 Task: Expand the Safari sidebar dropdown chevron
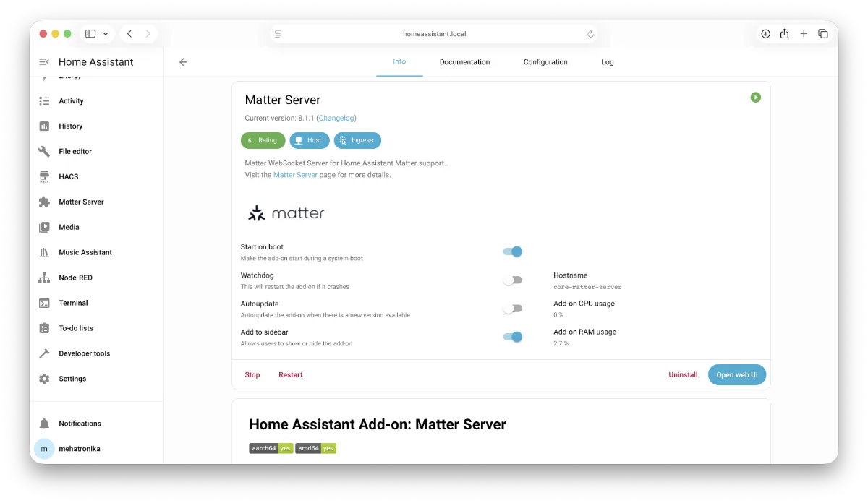coord(106,34)
